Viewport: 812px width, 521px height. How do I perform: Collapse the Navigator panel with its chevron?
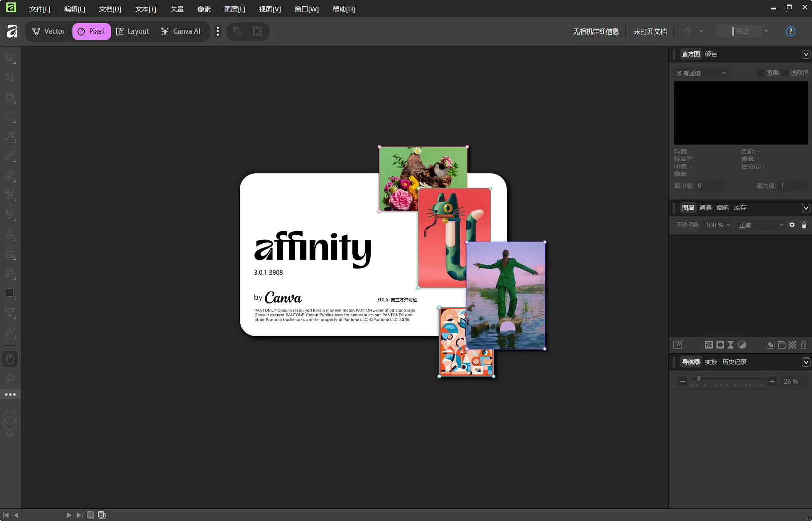(x=806, y=362)
